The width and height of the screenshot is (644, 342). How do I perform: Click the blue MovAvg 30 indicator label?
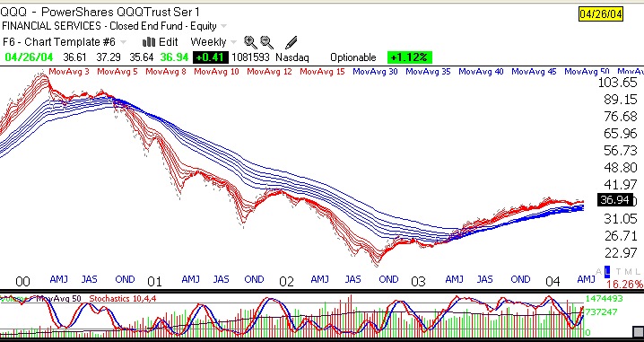(x=375, y=72)
